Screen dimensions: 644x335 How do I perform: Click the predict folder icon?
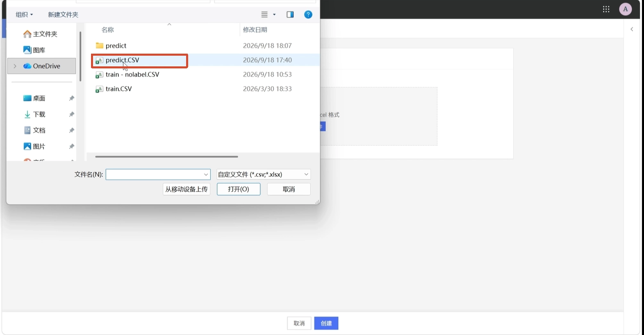coord(99,45)
